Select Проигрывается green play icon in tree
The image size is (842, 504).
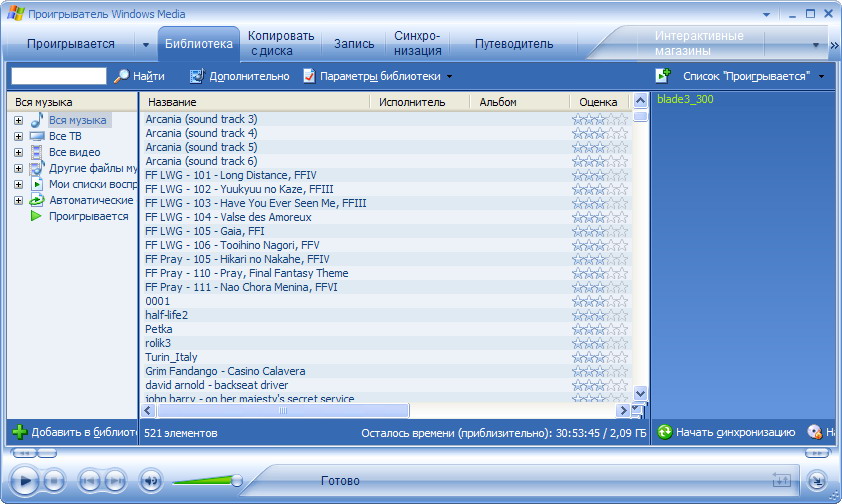click(x=36, y=216)
